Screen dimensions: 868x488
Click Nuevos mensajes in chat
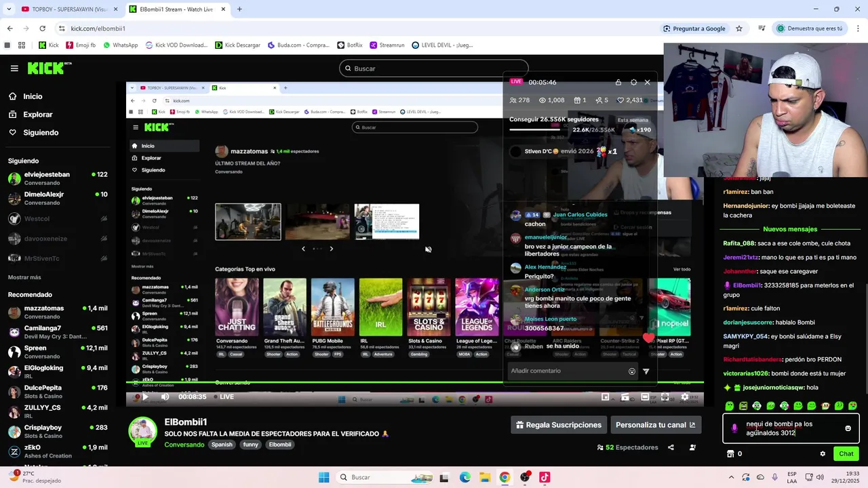(790, 229)
